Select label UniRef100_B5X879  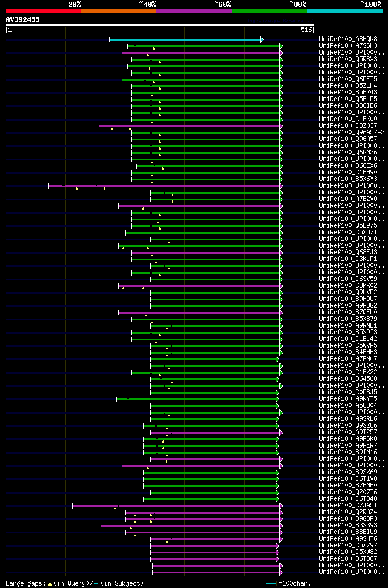coord(348,319)
